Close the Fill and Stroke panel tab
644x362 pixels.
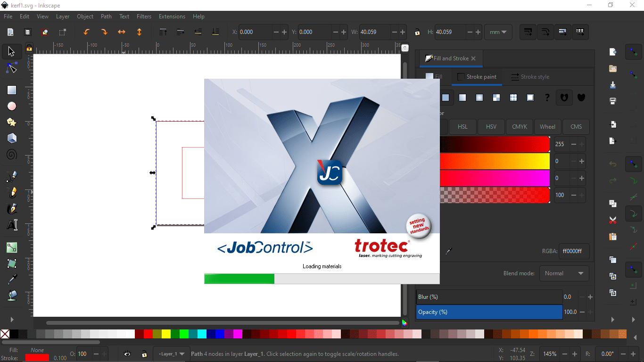click(473, 58)
